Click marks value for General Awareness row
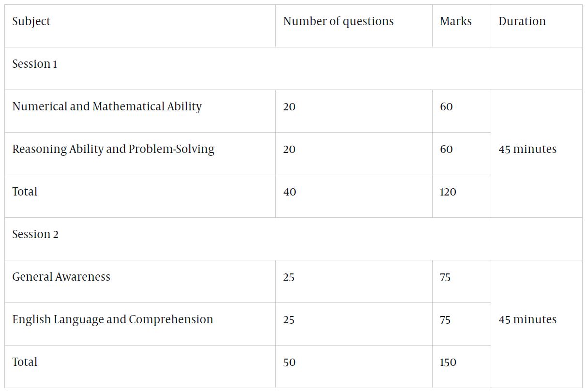Screen dimensions: 587x392 point(445,277)
